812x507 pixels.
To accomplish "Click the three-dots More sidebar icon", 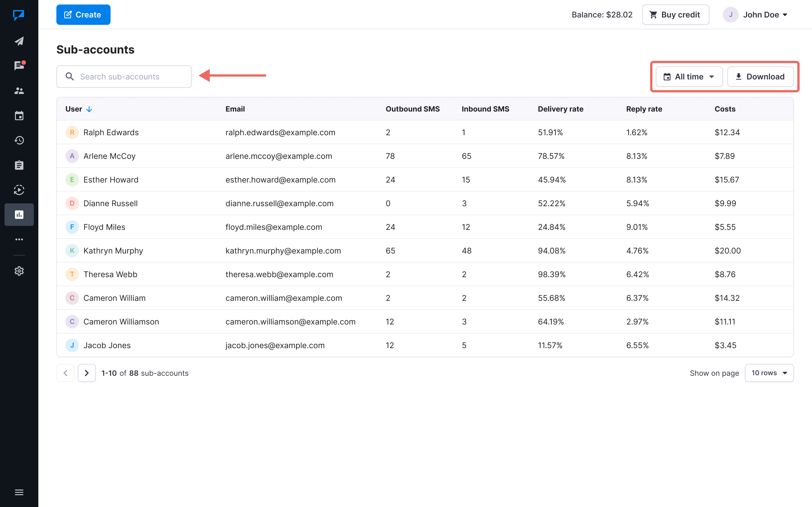I will (x=19, y=239).
